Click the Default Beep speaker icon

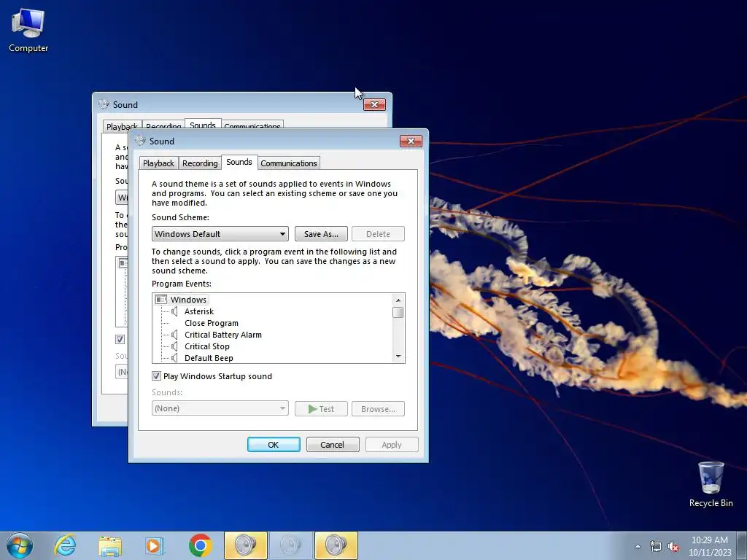pyautogui.click(x=174, y=357)
